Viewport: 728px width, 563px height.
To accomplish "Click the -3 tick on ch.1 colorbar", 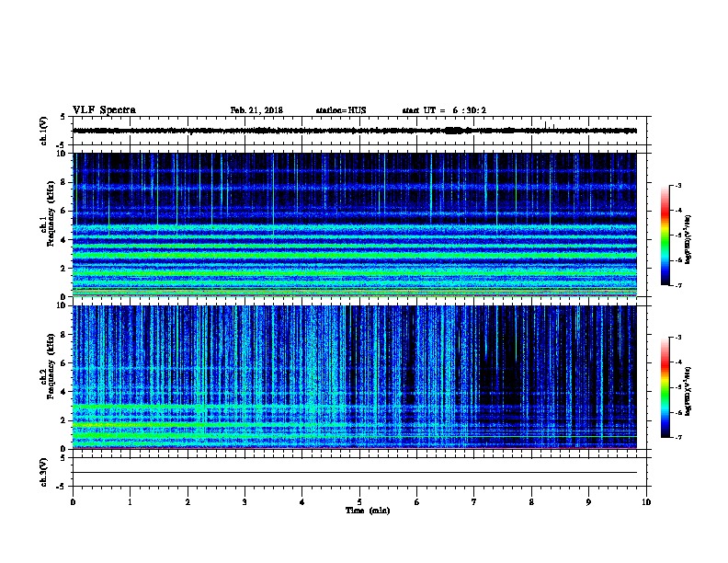I will [x=677, y=185].
